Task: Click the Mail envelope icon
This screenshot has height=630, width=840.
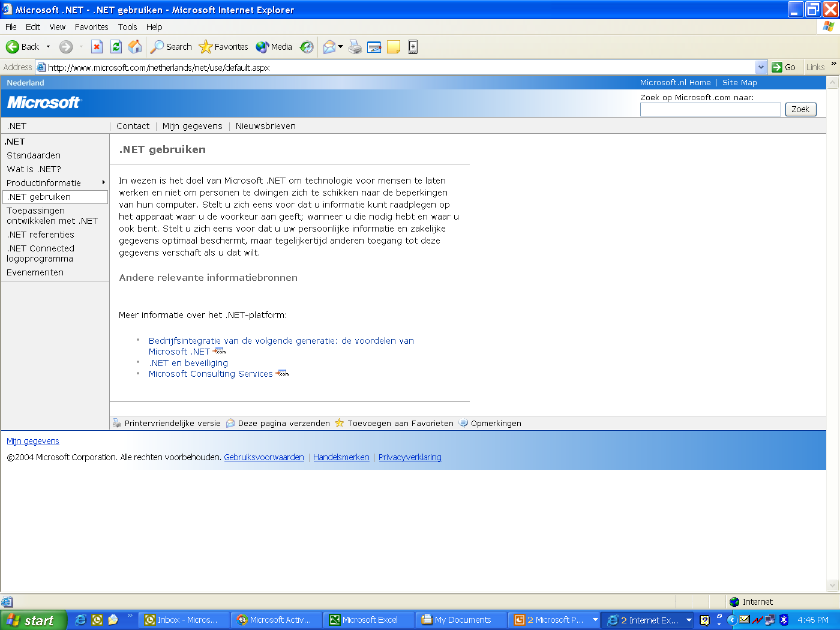Action: (x=329, y=47)
